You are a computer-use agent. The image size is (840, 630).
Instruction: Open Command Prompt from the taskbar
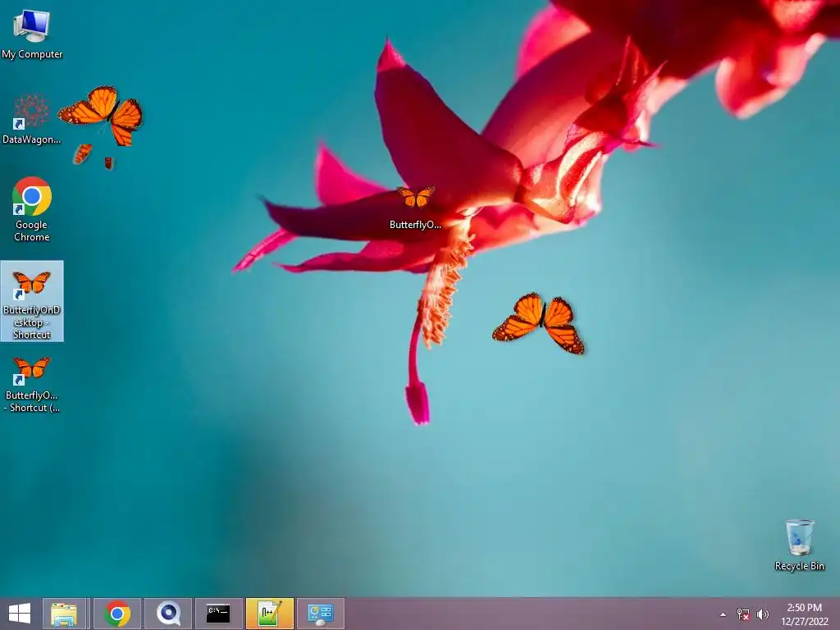point(218,614)
